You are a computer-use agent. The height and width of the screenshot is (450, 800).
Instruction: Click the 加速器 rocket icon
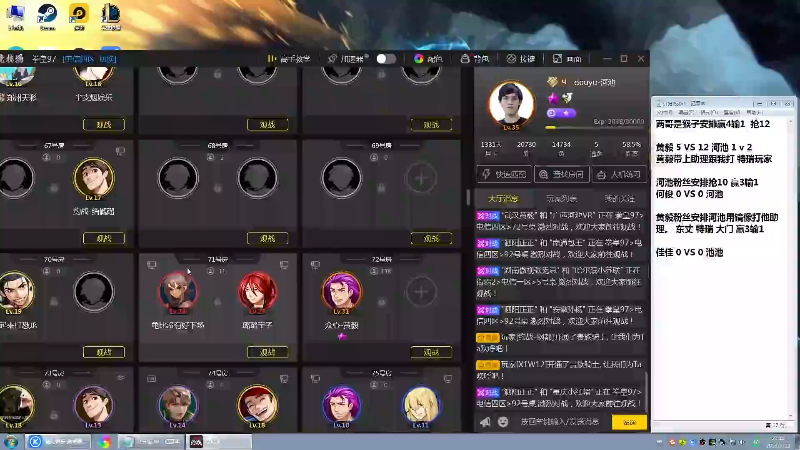click(x=332, y=59)
